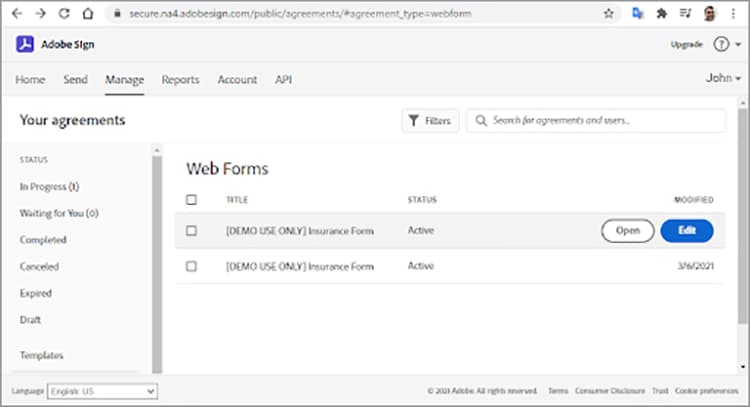Go to browser home icon
Image resolution: width=750 pixels, height=407 pixels.
(x=88, y=14)
